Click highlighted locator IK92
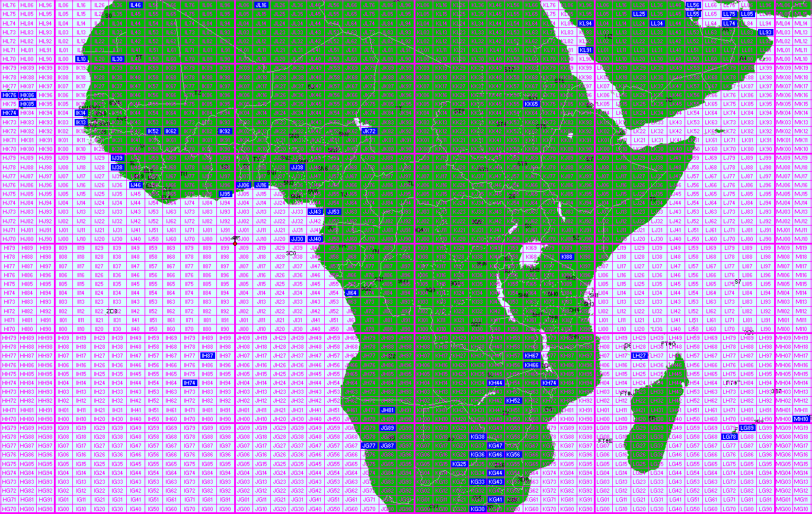The image size is (812, 514). tap(225, 131)
